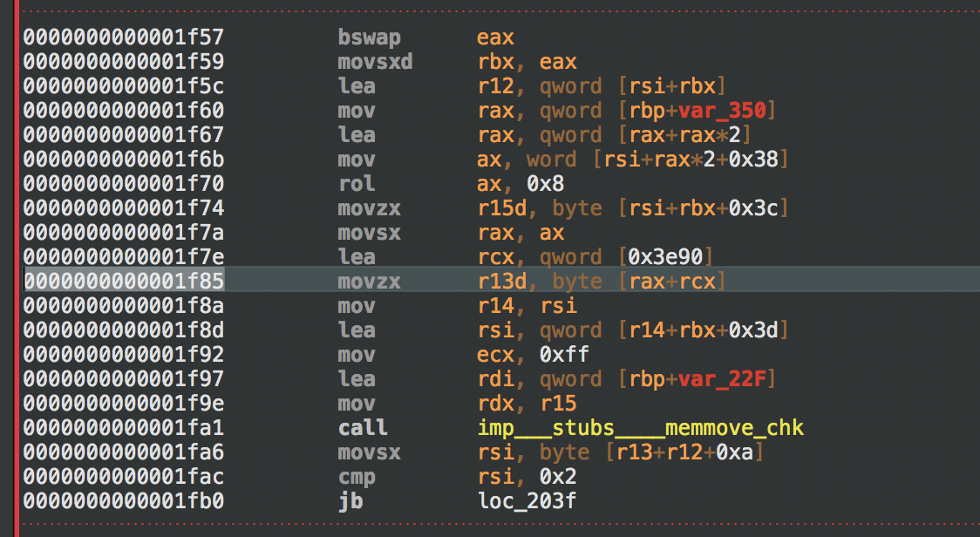
Task: Click the eax operand of bswap
Action: (x=495, y=37)
